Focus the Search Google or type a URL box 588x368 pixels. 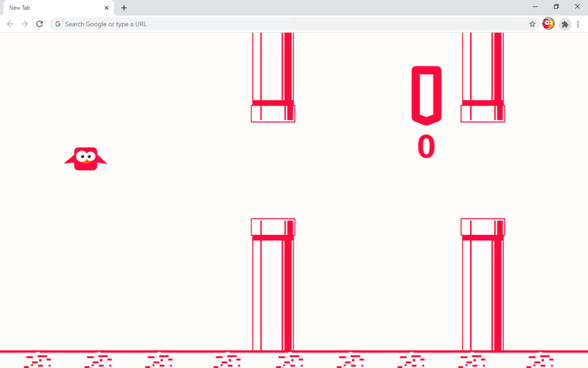[294, 24]
